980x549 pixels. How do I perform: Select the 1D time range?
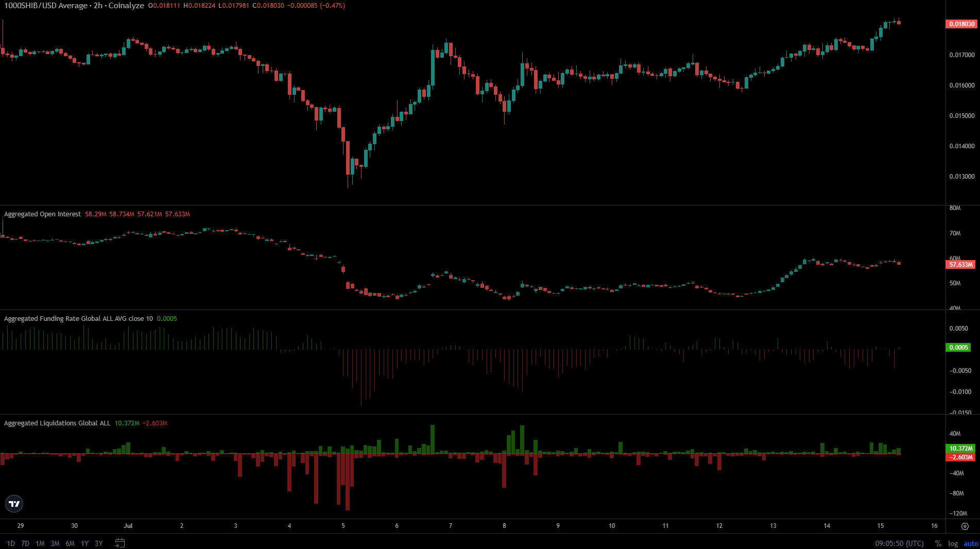(x=11, y=543)
